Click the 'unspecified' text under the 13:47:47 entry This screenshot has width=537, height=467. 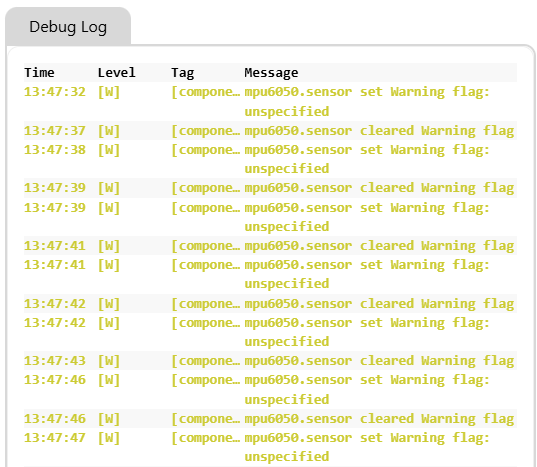287,457
